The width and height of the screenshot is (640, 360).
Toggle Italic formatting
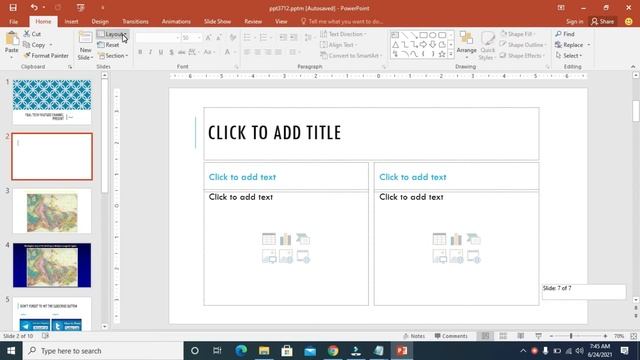click(150, 52)
